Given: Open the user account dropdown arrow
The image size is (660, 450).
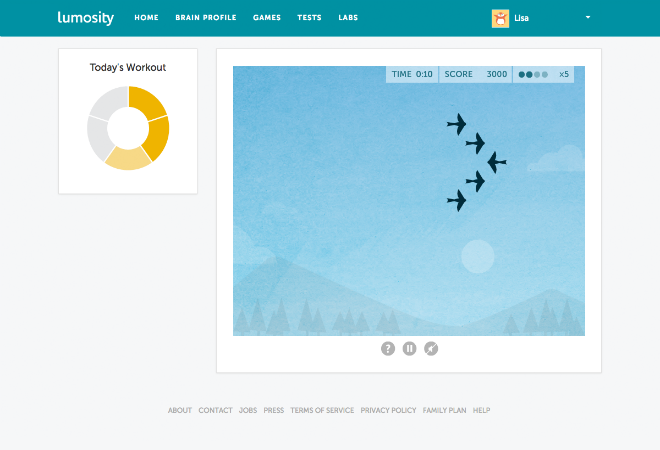Looking at the screenshot, I should tap(587, 18).
